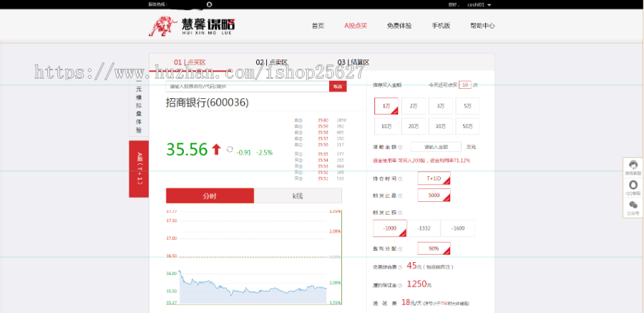Show the 分时 chart tab
644x313 pixels.
click(x=210, y=196)
